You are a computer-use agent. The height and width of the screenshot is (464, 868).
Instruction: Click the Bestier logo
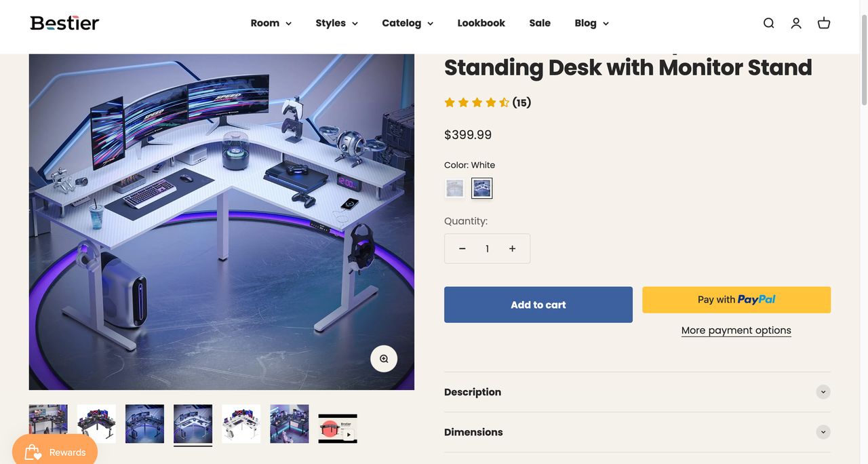click(64, 23)
